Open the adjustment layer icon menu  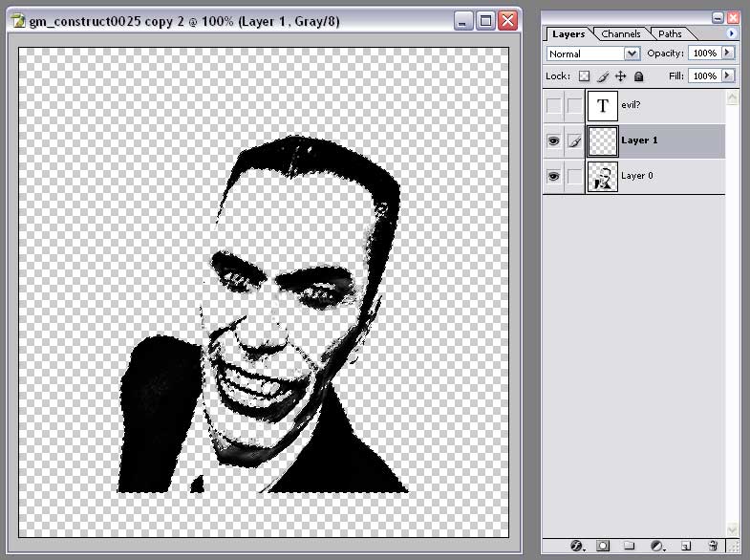pyautogui.click(x=657, y=546)
